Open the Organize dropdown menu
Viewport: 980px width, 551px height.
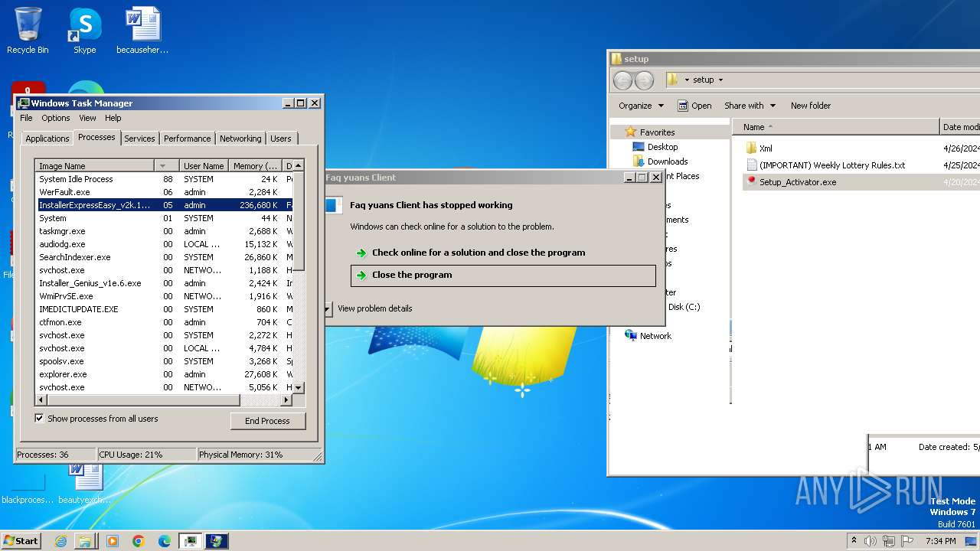point(641,106)
